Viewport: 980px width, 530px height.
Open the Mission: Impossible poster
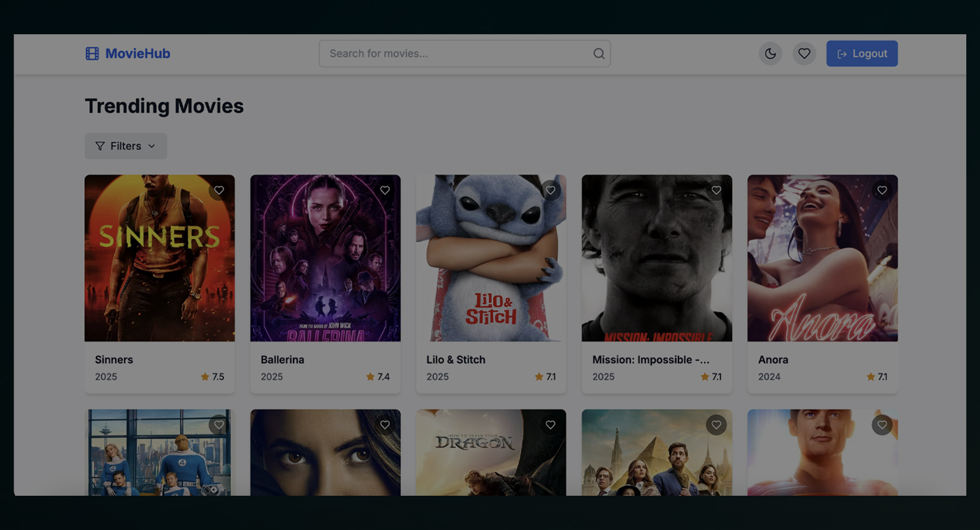click(x=657, y=258)
